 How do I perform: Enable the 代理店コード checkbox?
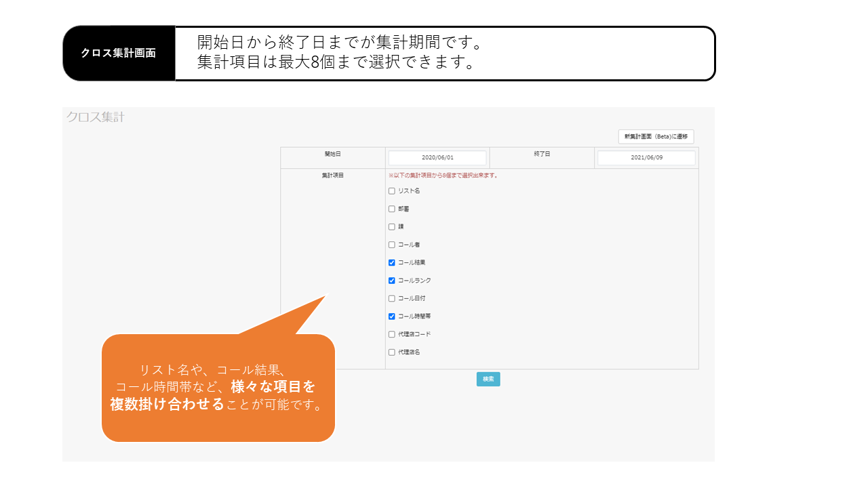(392, 334)
